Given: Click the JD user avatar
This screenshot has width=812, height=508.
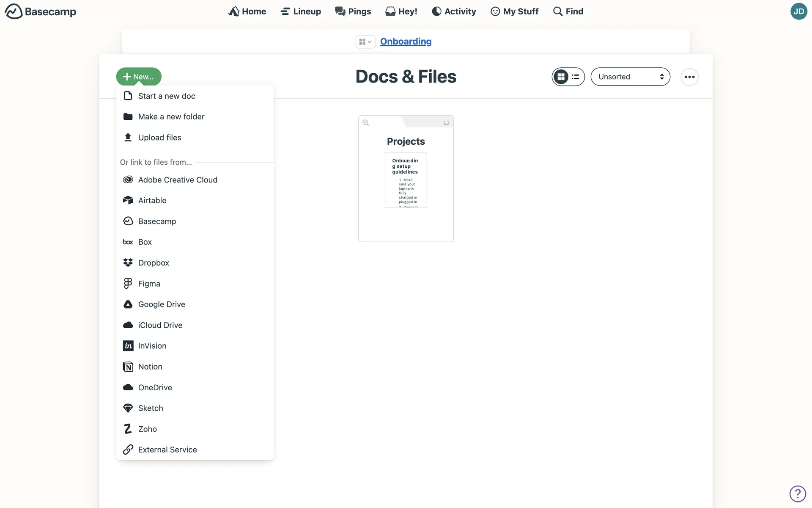Looking at the screenshot, I should click(798, 11).
